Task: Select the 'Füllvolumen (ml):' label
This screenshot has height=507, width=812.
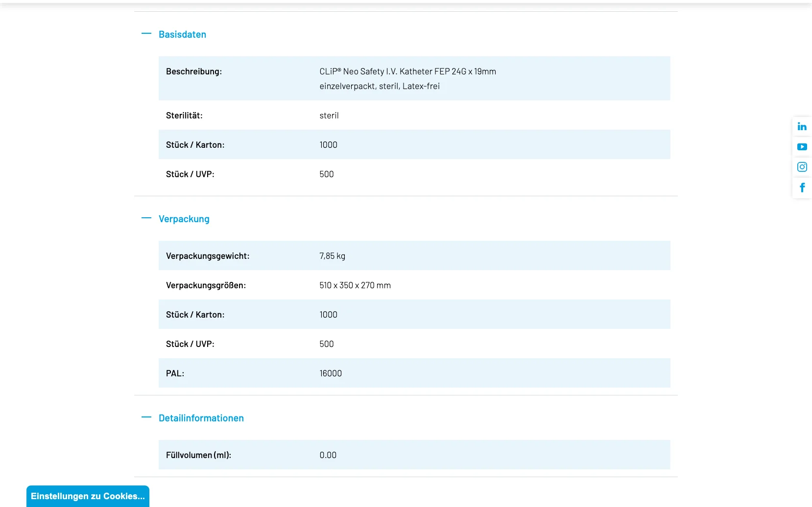Action: coord(198,455)
